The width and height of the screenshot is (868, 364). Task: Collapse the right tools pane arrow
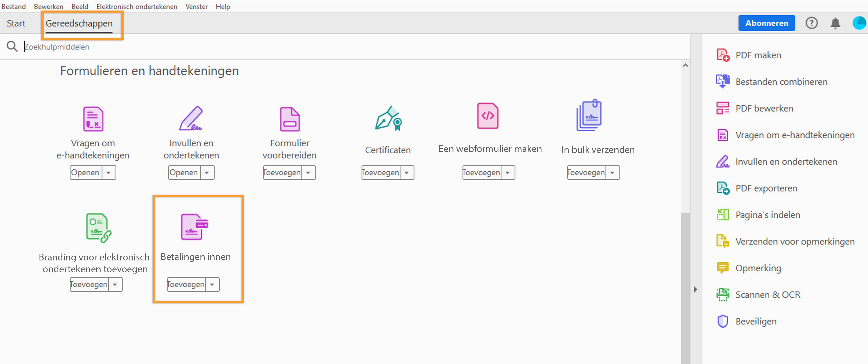click(695, 289)
